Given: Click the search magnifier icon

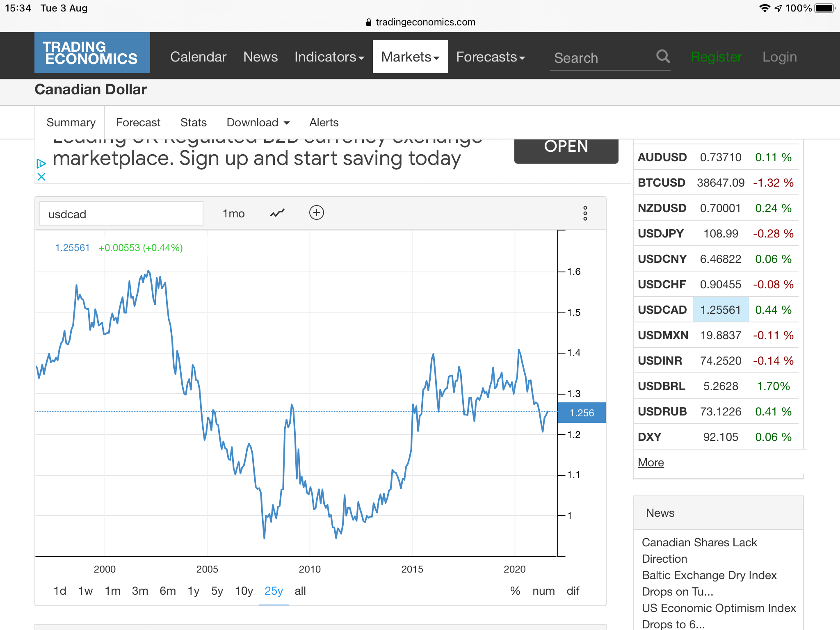Looking at the screenshot, I should (663, 56).
